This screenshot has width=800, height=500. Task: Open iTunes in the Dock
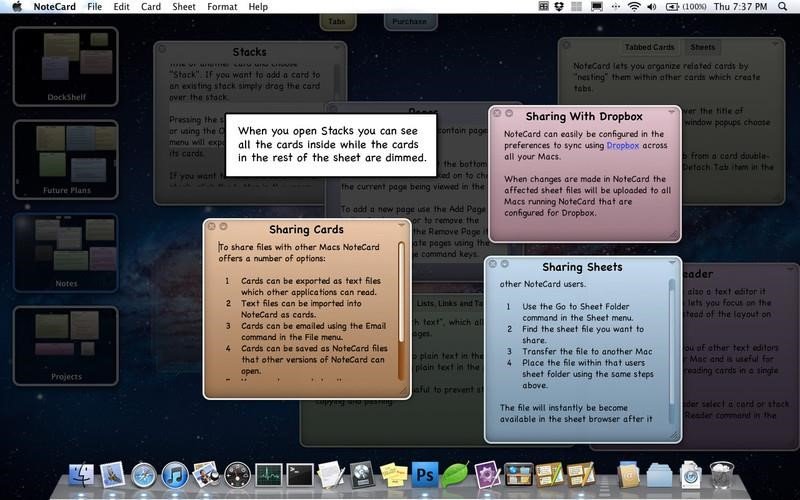click(x=174, y=475)
